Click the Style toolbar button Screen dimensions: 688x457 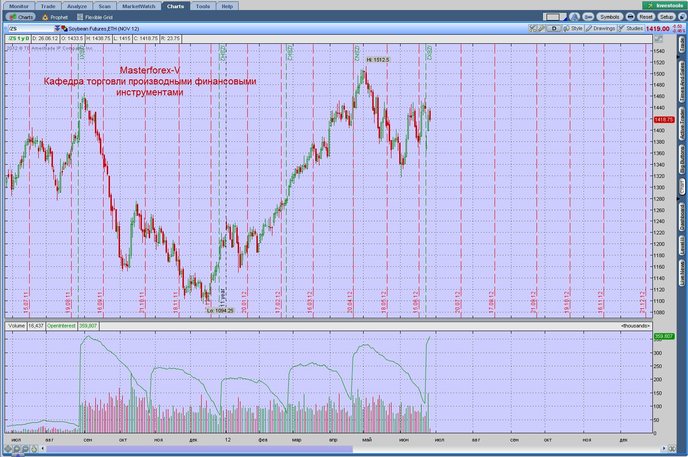[573, 28]
